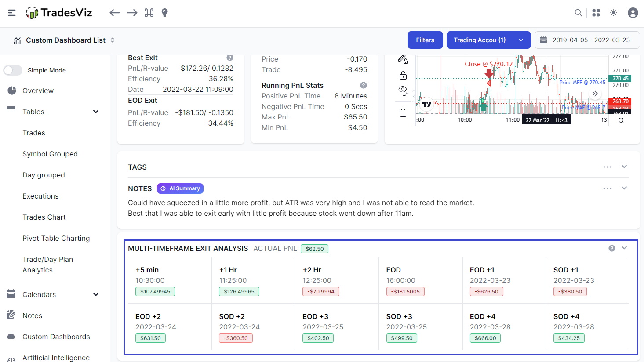Generate AI Summary for notes
The image size is (644, 362).
tap(180, 188)
